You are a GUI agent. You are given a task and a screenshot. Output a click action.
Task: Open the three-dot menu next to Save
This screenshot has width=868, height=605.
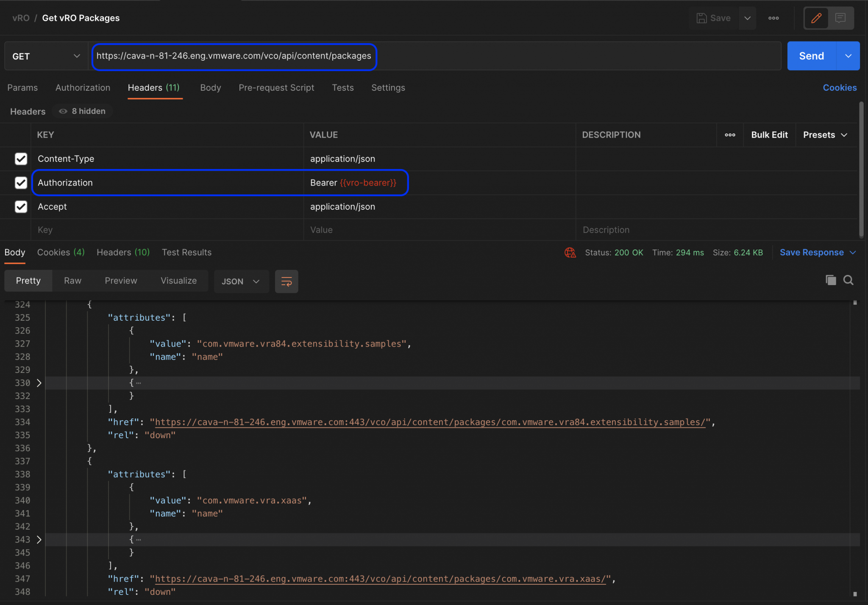coord(773,18)
